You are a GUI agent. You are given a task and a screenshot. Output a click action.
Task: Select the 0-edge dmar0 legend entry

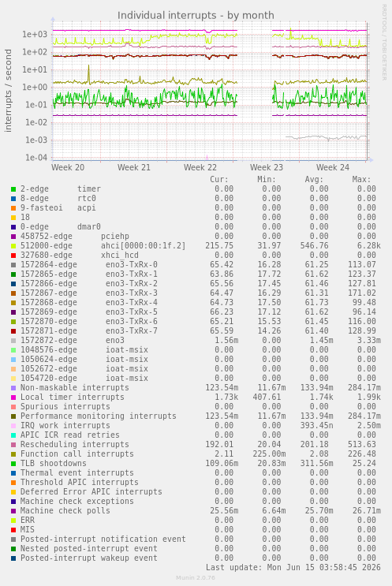(61, 227)
